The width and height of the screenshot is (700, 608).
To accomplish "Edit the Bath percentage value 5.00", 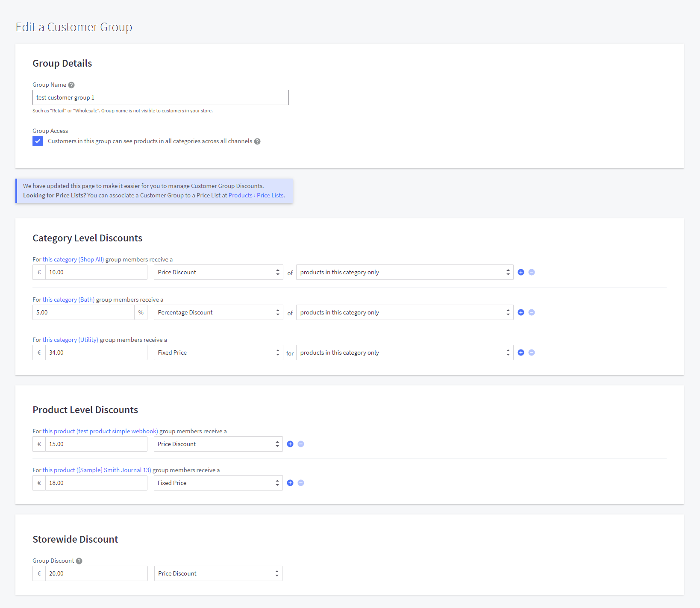I will (x=83, y=312).
